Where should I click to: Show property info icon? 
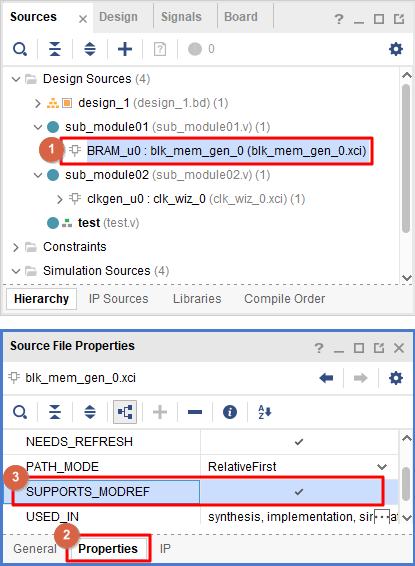point(230,412)
